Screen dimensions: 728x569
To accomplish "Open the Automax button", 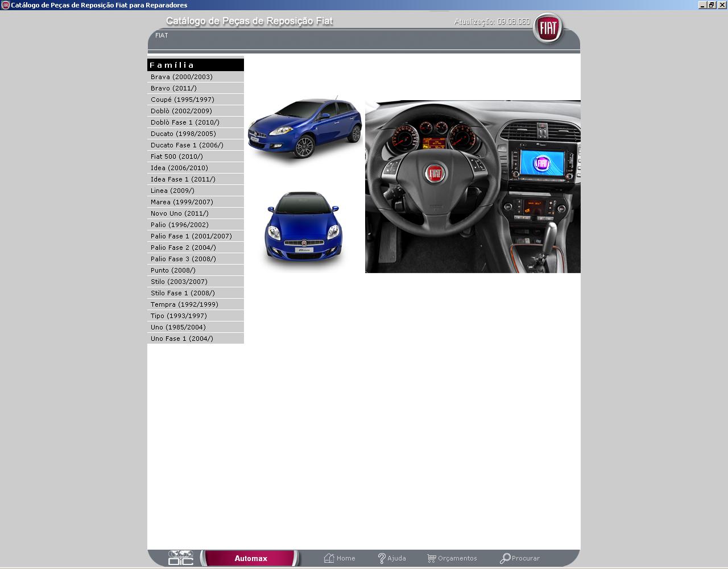I will tap(251, 558).
